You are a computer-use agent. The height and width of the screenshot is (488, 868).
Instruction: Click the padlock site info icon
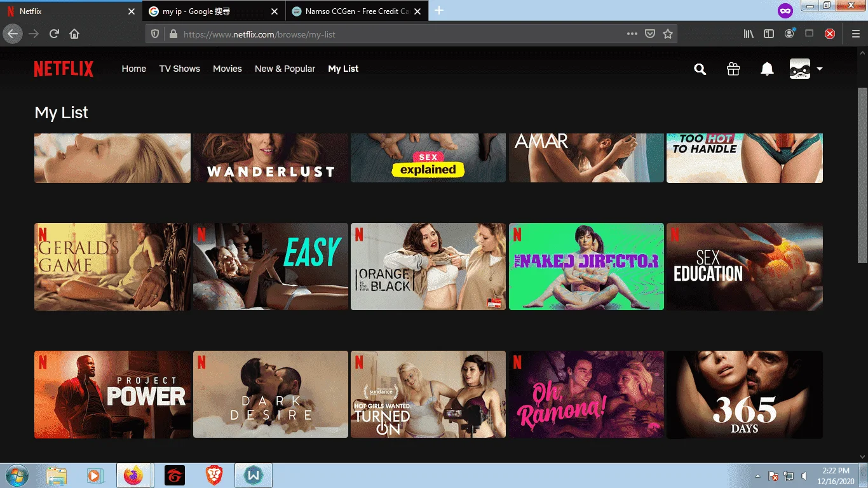(172, 34)
